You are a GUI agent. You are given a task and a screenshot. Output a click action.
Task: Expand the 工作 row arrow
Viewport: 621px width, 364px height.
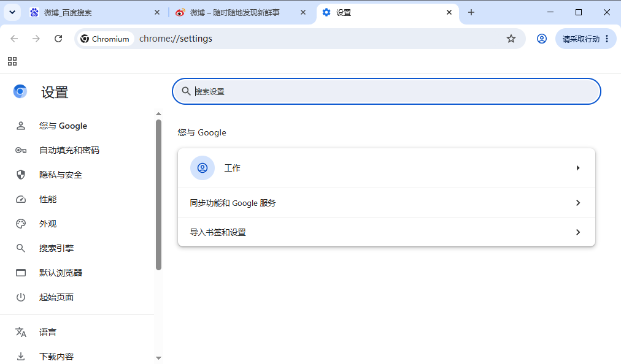pyautogui.click(x=578, y=168)
